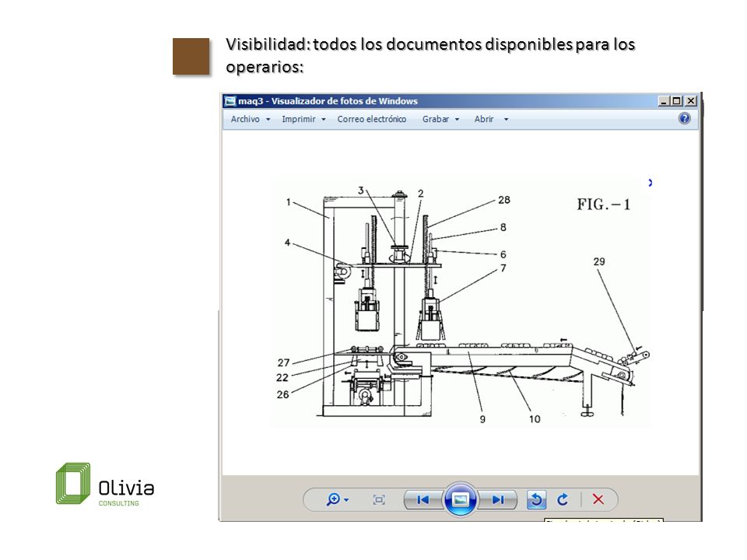
Task: Start the slideshow with center button
Action: (460, 499)
